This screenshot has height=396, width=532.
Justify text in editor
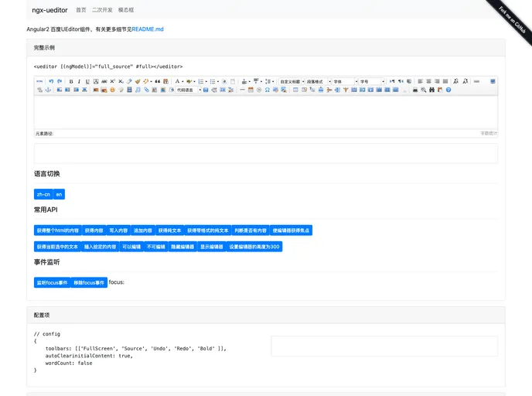[x=445, y=81]
